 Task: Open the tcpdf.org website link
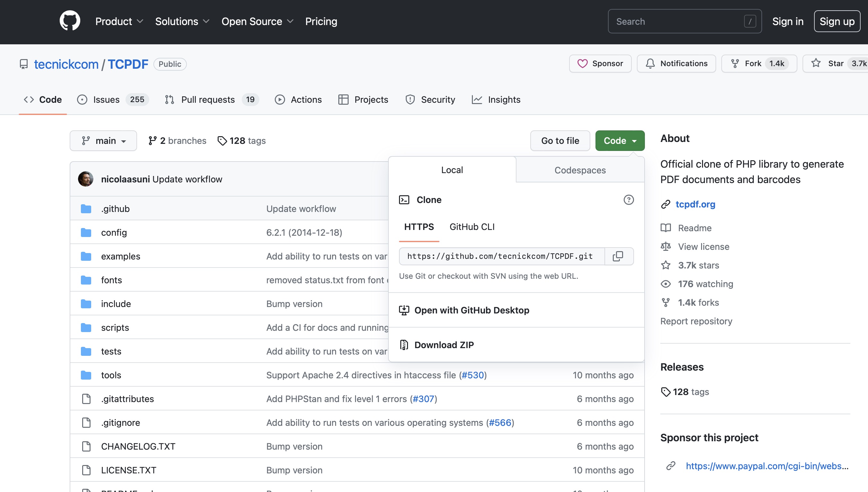coord(695,204)
